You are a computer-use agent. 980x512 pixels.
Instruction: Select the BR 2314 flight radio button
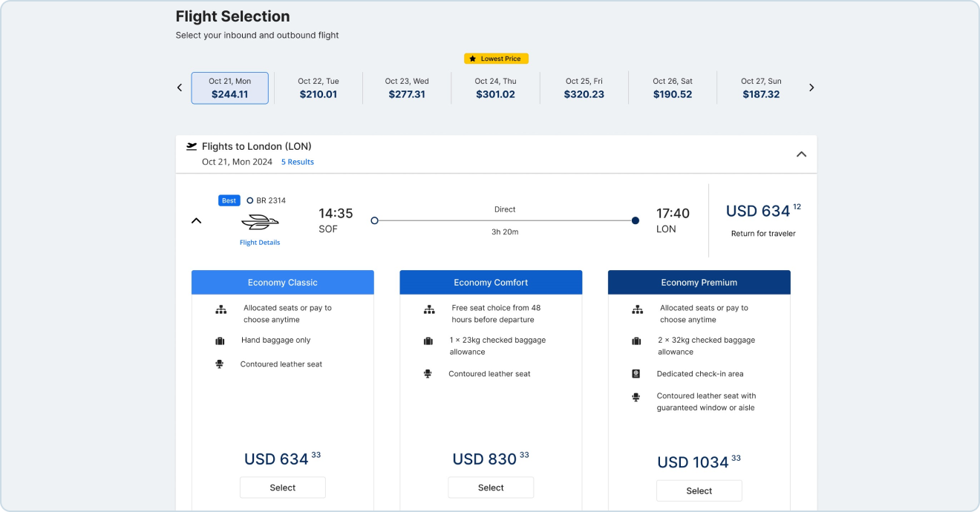click(x=250, y=200)
